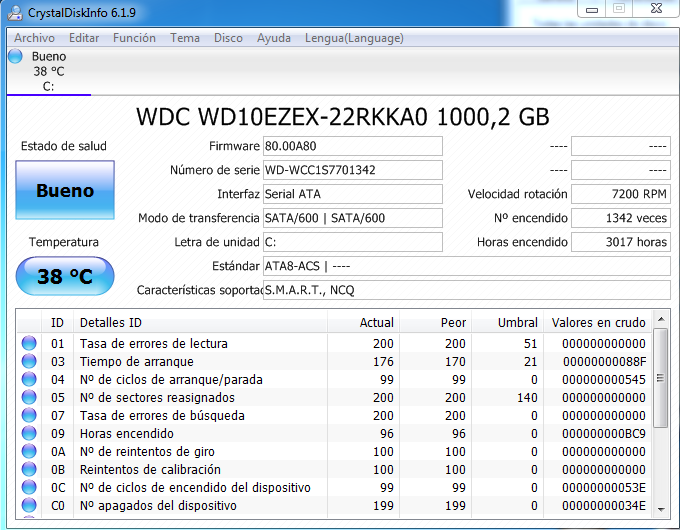Click status orb for Tasa de errores de búsqueda
Screen dimensions: 680x530
point(29,415)
